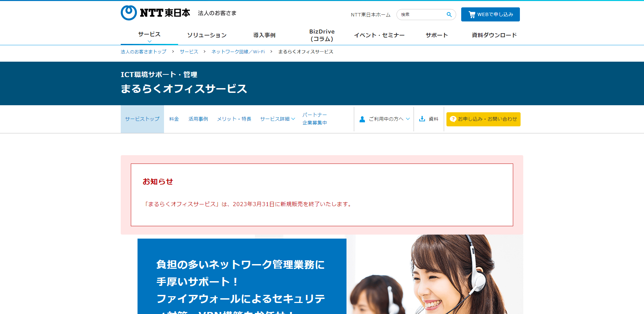644x314 pixels.
Task: Click the WEBで申し込み button
Action: [x=490, y=14]
